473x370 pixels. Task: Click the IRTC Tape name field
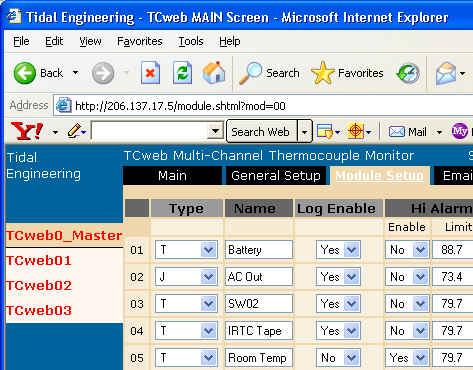pos(259,331)
